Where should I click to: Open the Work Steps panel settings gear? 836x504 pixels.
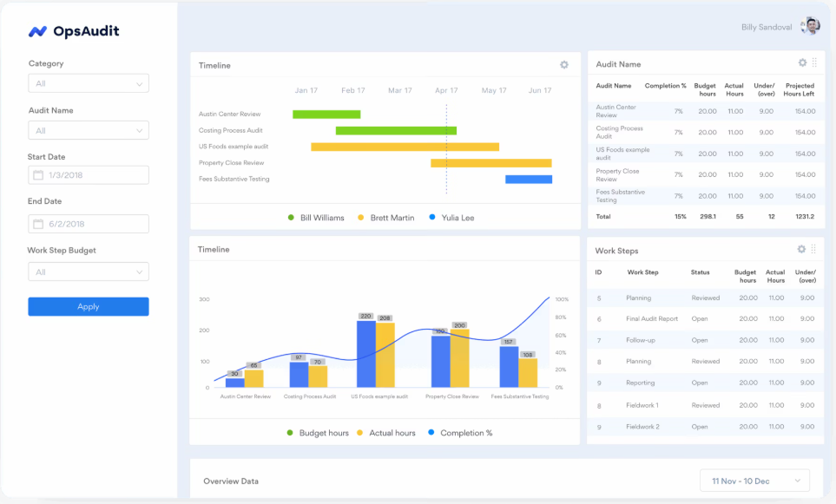click(801, 249)
